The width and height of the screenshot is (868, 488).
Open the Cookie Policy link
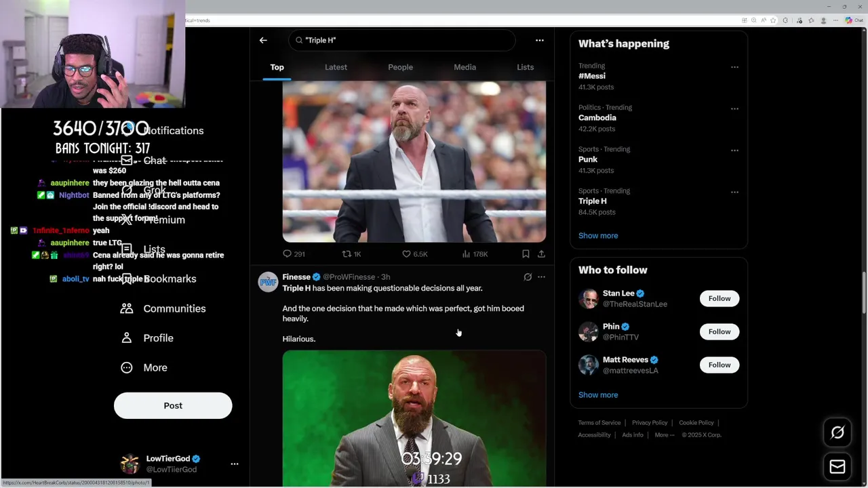(x=696, y=423)
